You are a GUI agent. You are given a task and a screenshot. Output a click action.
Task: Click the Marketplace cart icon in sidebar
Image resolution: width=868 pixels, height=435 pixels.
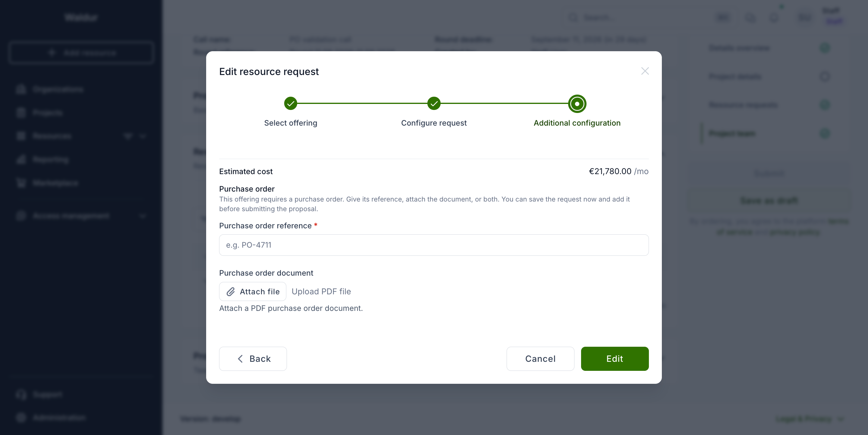click(21, 183)
